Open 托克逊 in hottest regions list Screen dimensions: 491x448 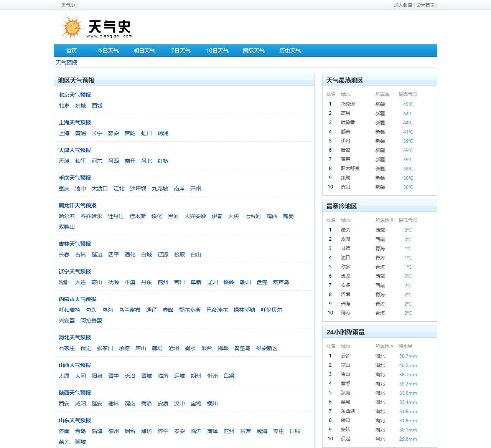tap(349, 104)
